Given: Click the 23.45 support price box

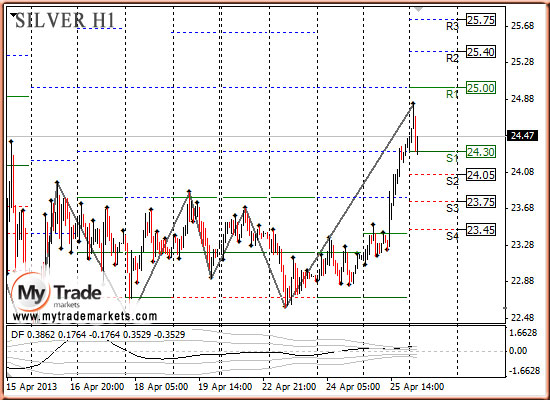Looking at the screenshot, I should pos(481,230).
